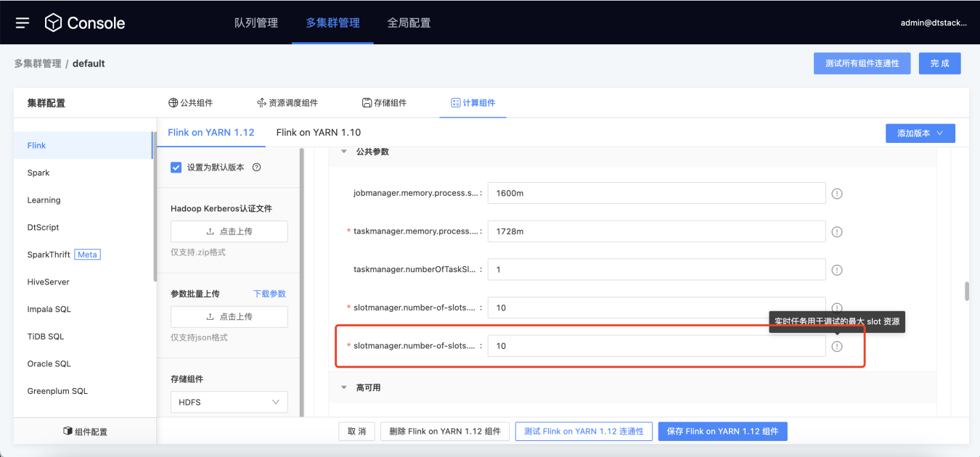This screenshot has height=457, width=980.
Task: Click the 完成 button
Action: pyautogui.click(x=939, y=63)
